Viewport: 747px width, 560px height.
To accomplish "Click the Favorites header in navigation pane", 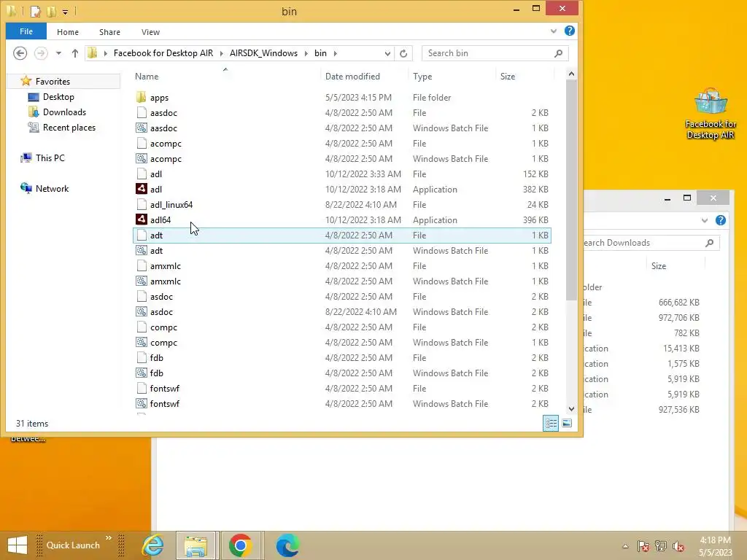I will pos(53,82).
